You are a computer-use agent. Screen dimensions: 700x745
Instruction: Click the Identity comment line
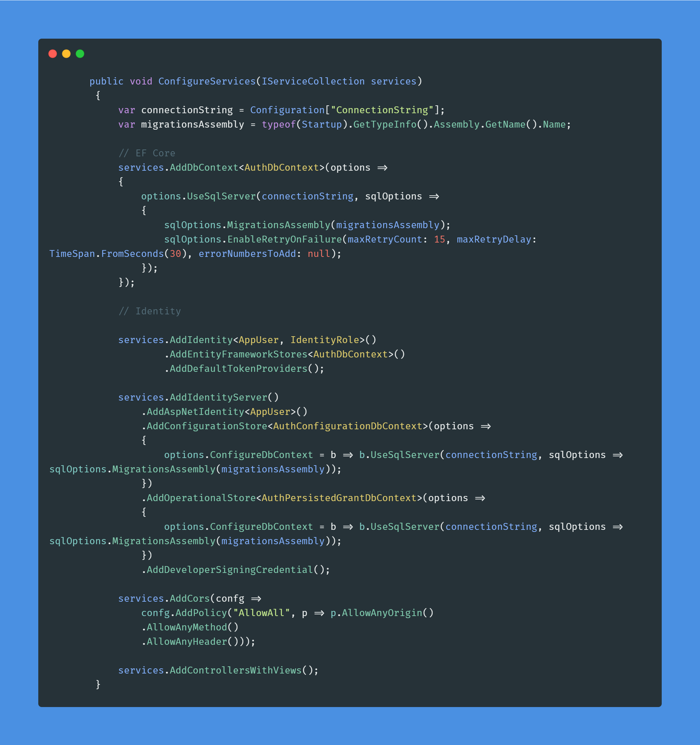pyautogui.click(x=149, y=311)
